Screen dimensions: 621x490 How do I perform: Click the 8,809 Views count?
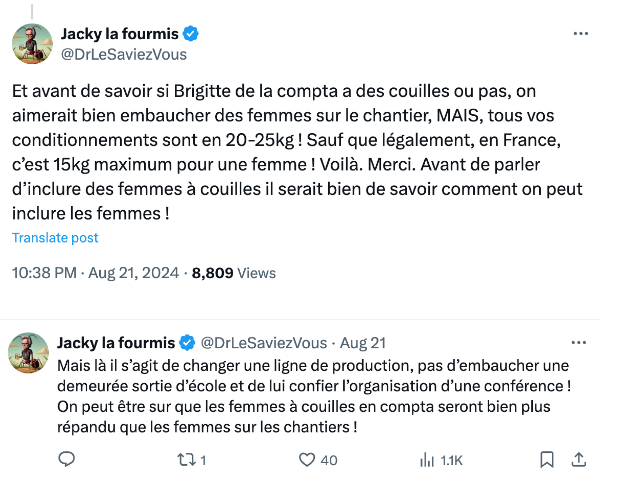pos(233,272)
